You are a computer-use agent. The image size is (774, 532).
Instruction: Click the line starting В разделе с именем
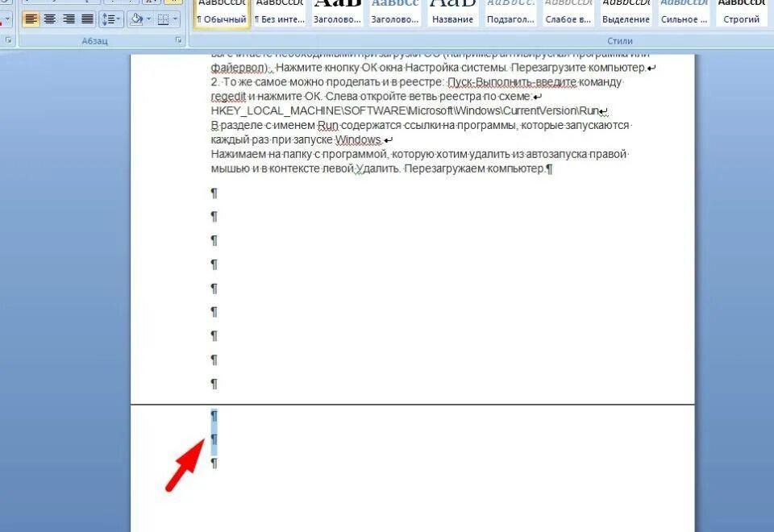click(x=420, y=126)
